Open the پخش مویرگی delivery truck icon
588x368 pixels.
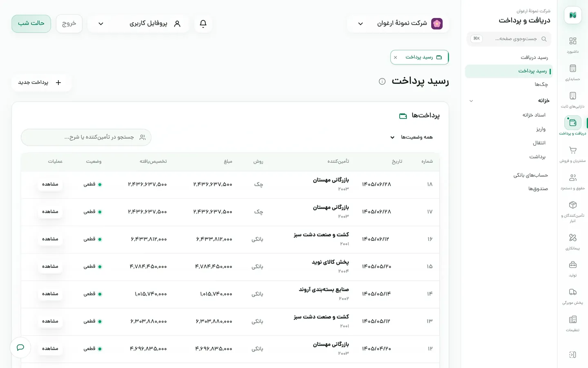point(572,292)
